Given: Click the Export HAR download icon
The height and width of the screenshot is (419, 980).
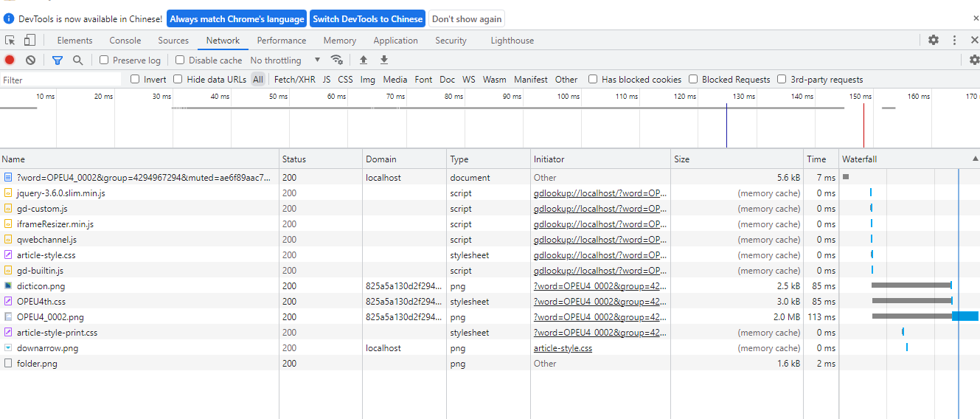Looking at the screenshot, I should [x=383, y=60].
